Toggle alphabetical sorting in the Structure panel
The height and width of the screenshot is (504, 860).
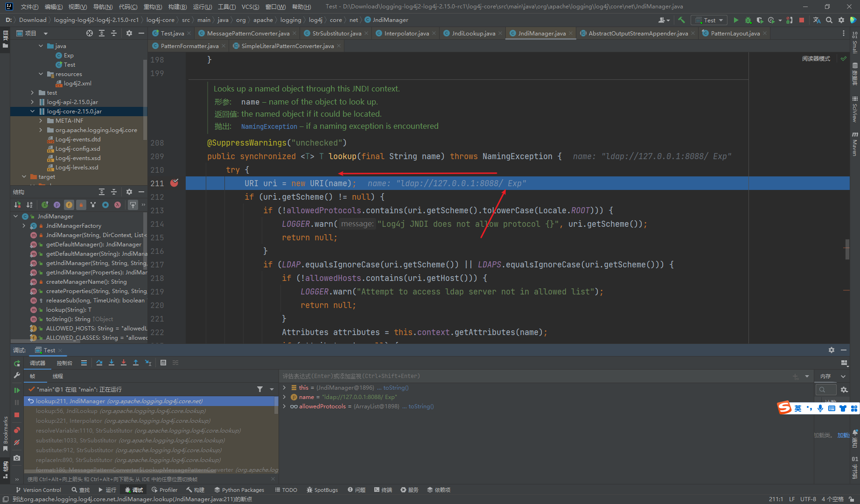click(29, 204)
